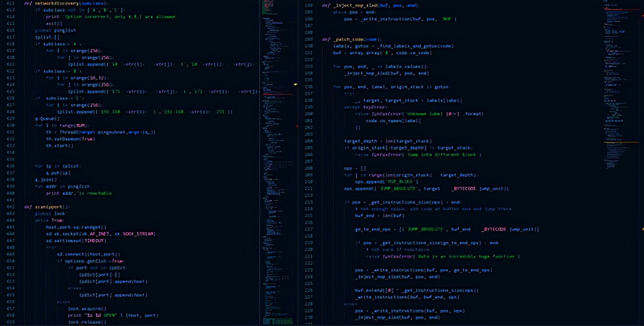644x326 pixels.
Task: Click the 'th.setDaemon(True)' line
Action: tap(70, 139)
